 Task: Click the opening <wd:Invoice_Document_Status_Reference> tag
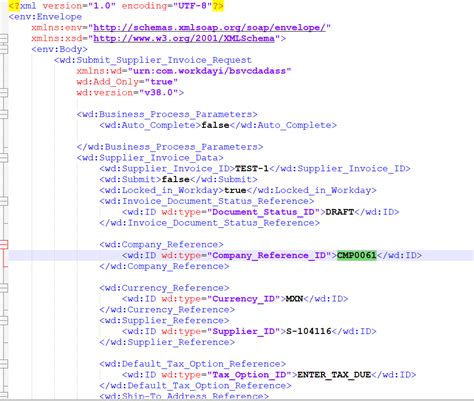207,201
